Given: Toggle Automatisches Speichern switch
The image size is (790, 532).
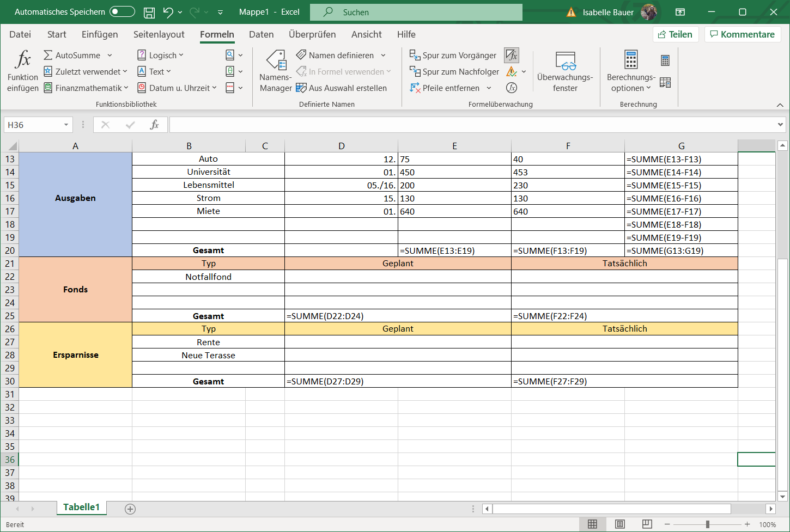Looking at the screenshot, I should 122,12.
